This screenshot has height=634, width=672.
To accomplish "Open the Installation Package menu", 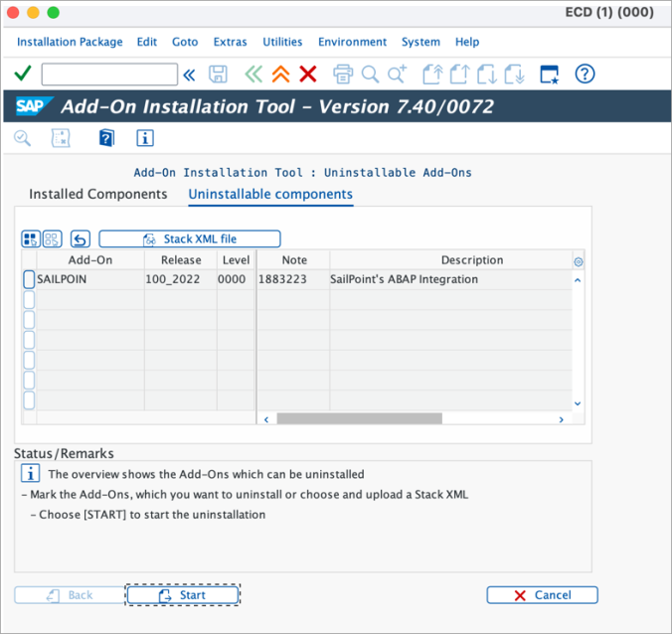I will click(70, 42).
